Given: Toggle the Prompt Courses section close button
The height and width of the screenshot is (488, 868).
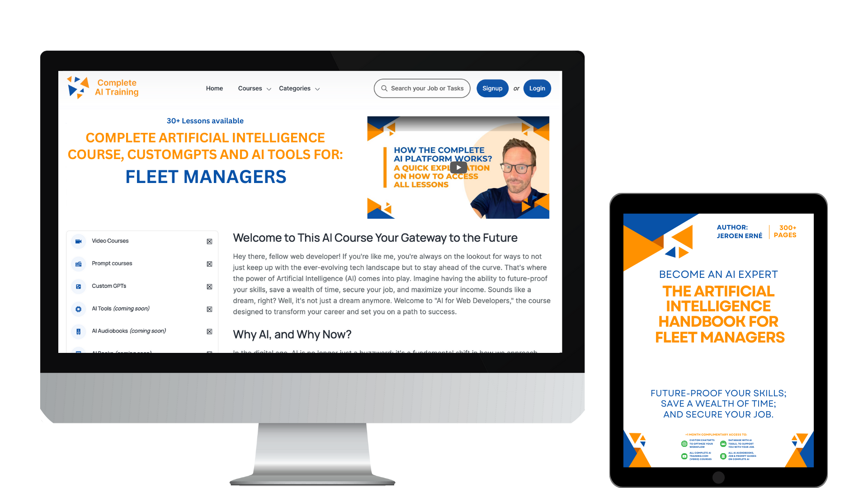Looking at the screenshot, I should [x=209, y=264].
